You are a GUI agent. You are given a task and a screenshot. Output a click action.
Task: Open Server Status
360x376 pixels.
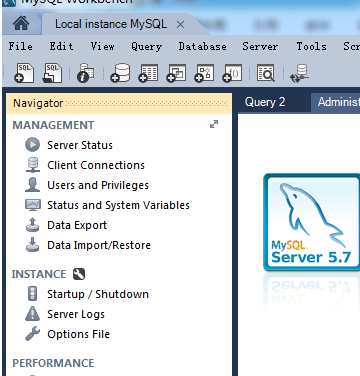80,145
